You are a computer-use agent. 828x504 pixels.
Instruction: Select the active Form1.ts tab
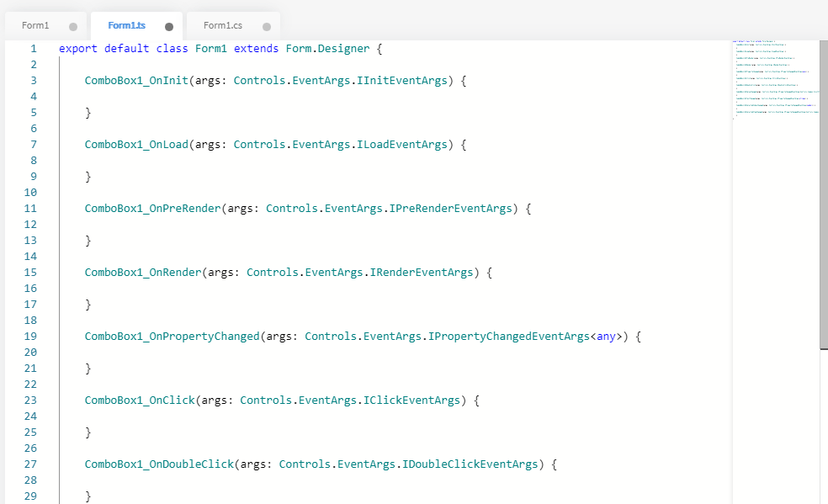pyautogui.click(x=126, y=26)
